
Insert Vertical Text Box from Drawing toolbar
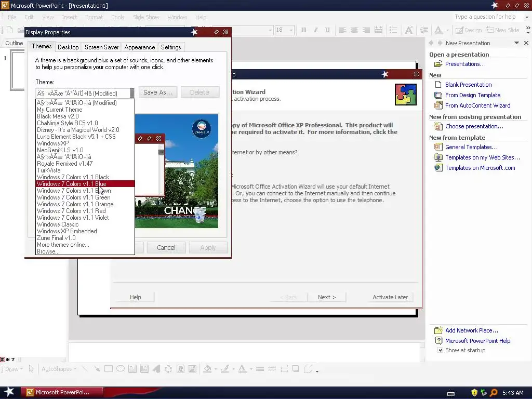pos(144,369)
